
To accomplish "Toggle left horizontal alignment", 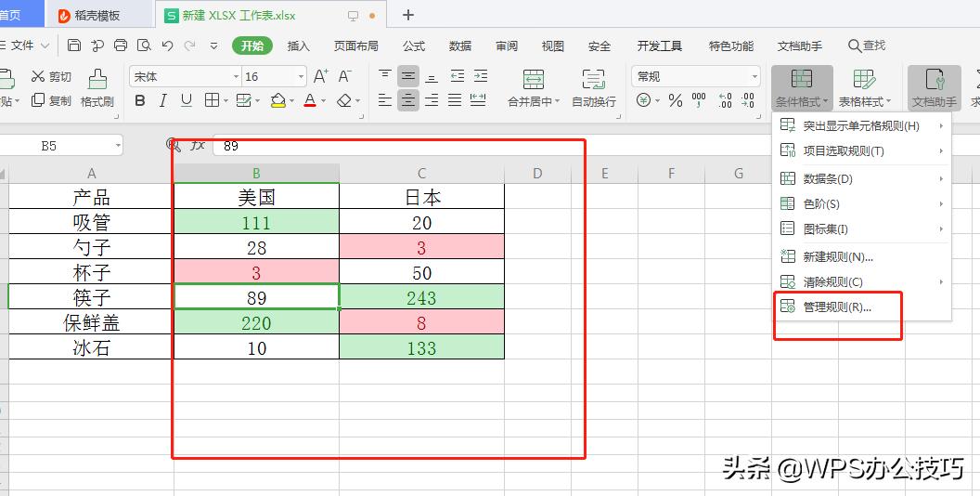I will [x=385, y=100].
